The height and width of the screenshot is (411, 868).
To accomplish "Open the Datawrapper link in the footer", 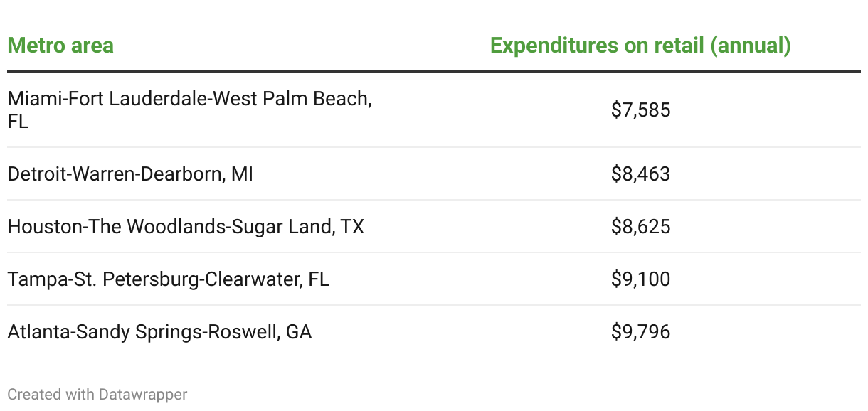I will (143, 394).
